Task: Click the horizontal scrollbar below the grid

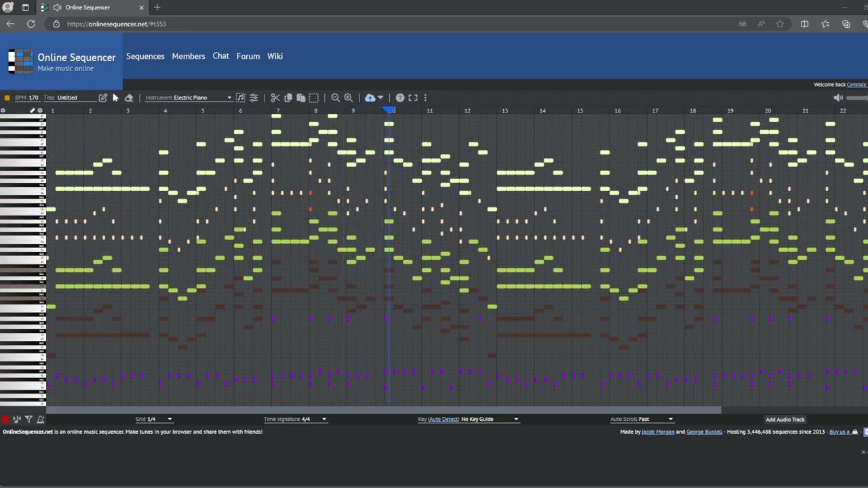Action: [x=383, y=410]
